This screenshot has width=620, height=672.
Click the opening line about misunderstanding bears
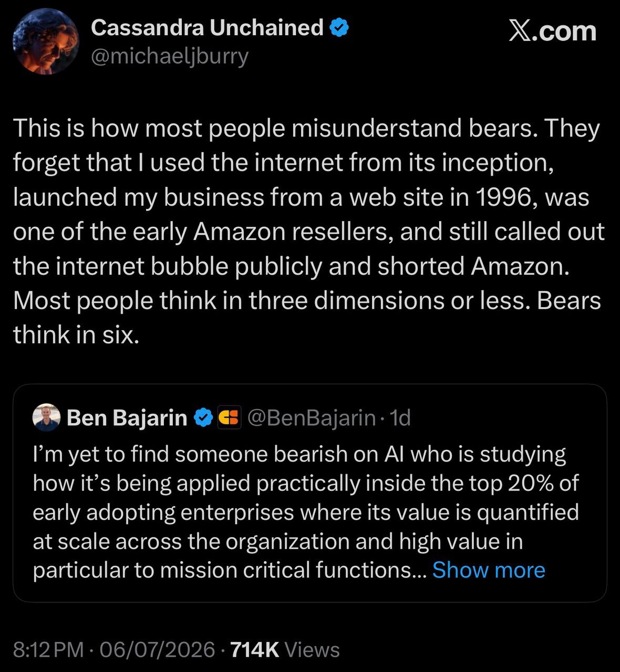[x=306, y=129]
